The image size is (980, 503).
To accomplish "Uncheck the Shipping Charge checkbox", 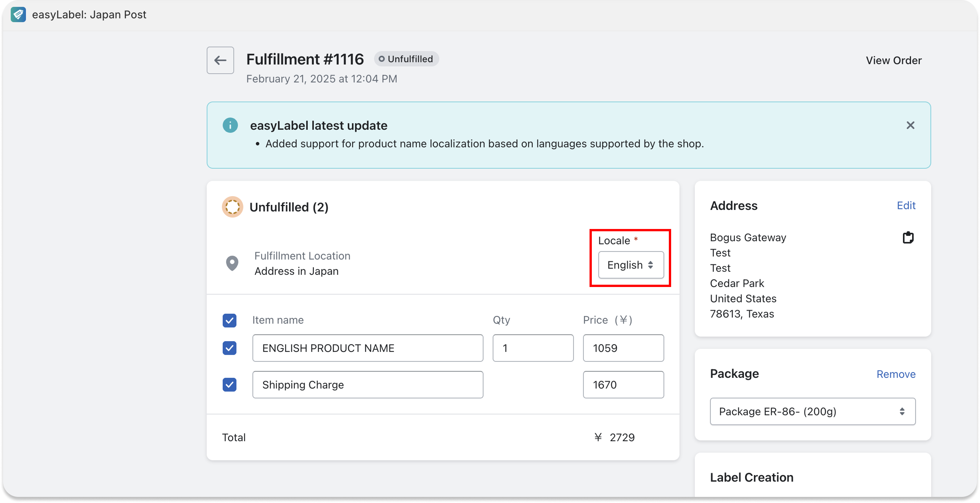I will tap(229, 384).
